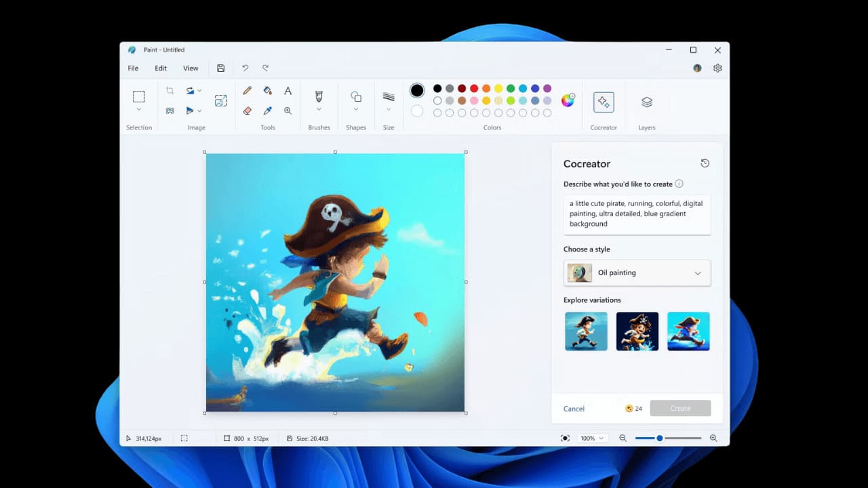Open the Layers panel
This screenshot has height=488, width=868.
646,102
